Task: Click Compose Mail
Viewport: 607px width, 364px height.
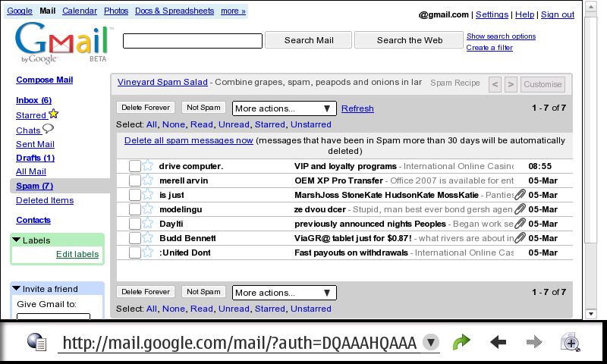Action: (45, 80)
